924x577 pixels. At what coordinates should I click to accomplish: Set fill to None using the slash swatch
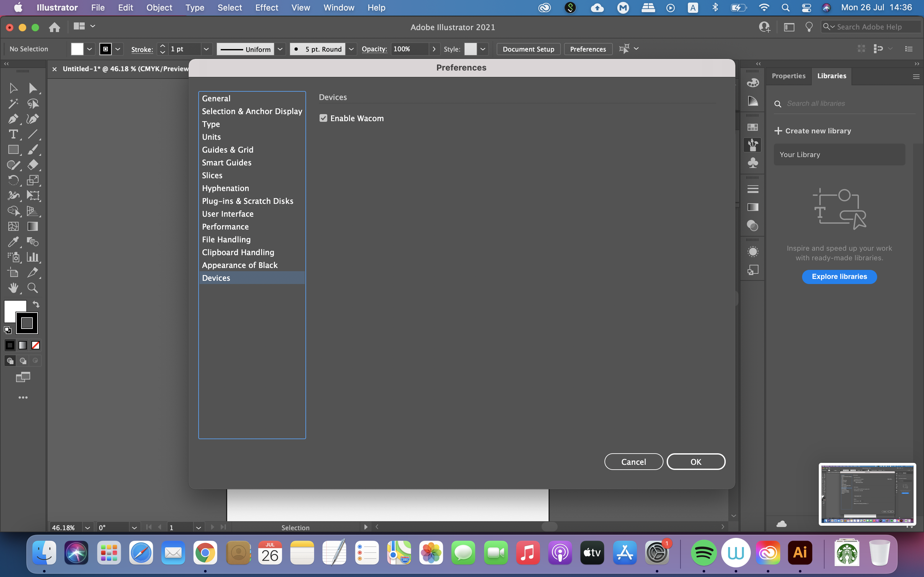[x=35, y=345]
